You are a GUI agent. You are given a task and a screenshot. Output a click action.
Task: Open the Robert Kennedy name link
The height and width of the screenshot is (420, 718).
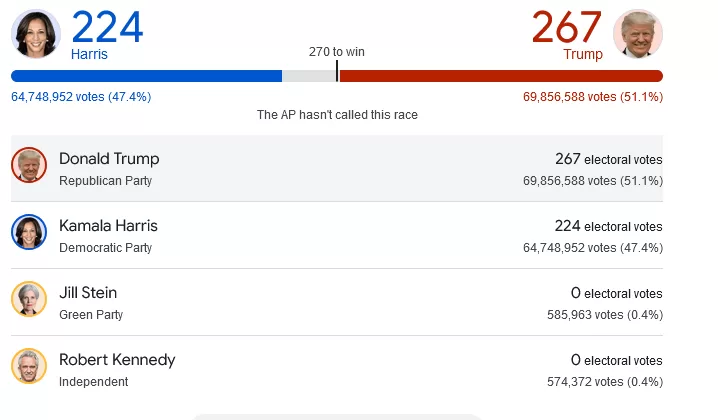(x=117, y=360)
